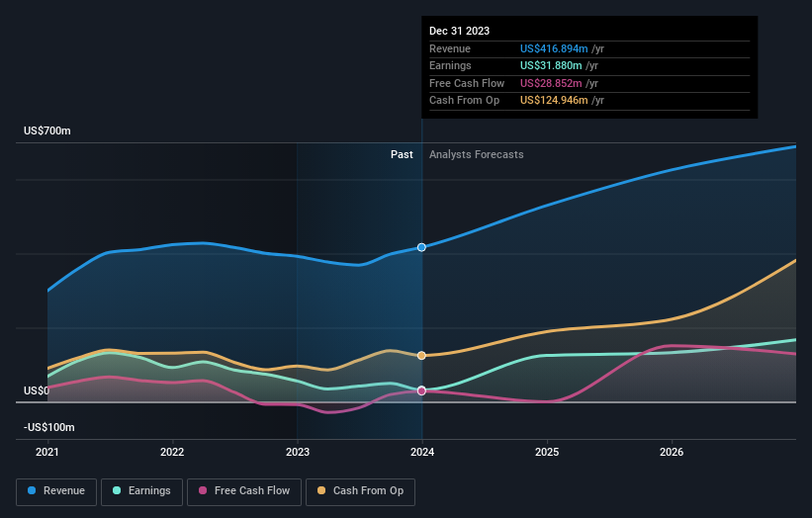Click the Past section label
This screenshot has width=812, height=518.
pyautogui.click(x=402, y=155)
